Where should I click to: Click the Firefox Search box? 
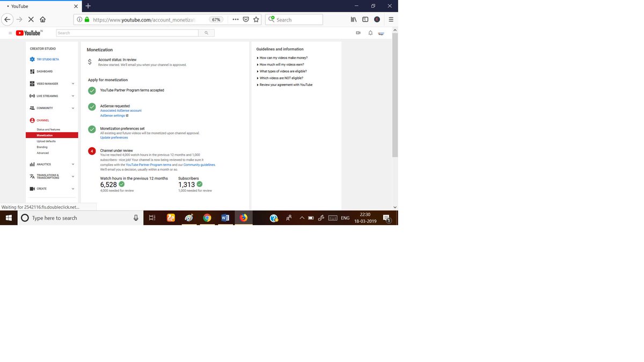[294, 19]
